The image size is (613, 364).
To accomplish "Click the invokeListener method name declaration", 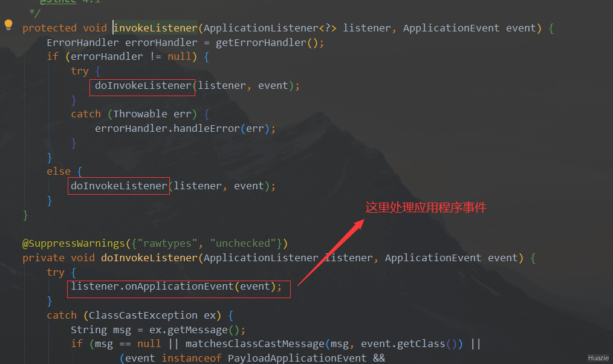I will coord(155,28).
